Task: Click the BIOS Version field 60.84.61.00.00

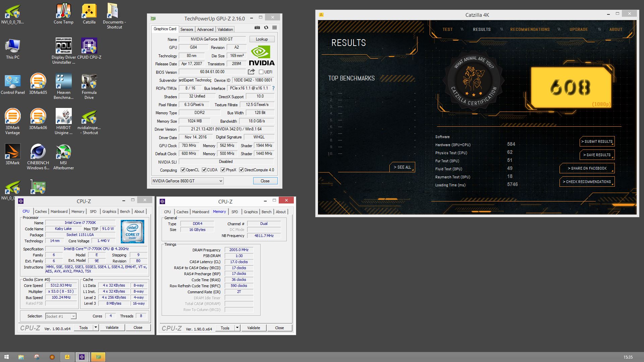Action: (x=212, y=72)
